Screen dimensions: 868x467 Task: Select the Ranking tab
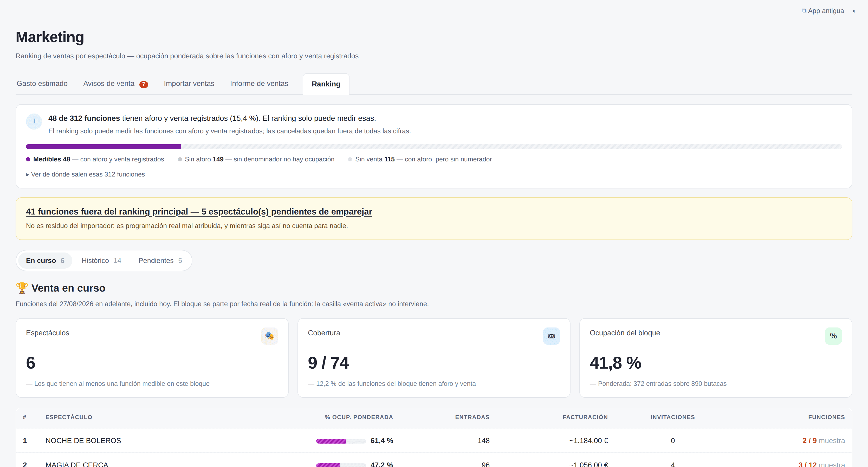tap(326, 84)
